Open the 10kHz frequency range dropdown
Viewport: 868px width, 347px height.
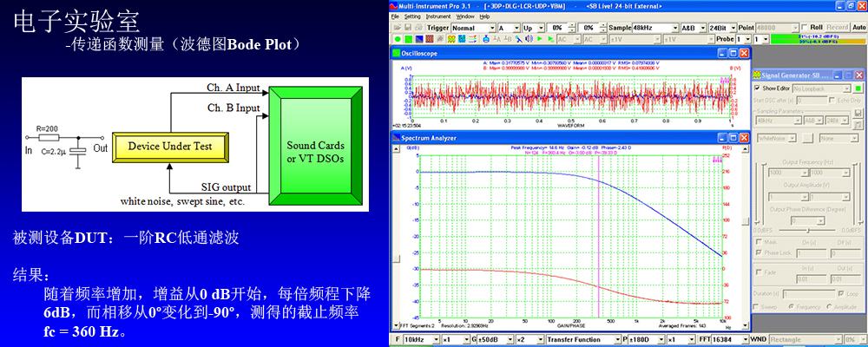click(421, 339)
